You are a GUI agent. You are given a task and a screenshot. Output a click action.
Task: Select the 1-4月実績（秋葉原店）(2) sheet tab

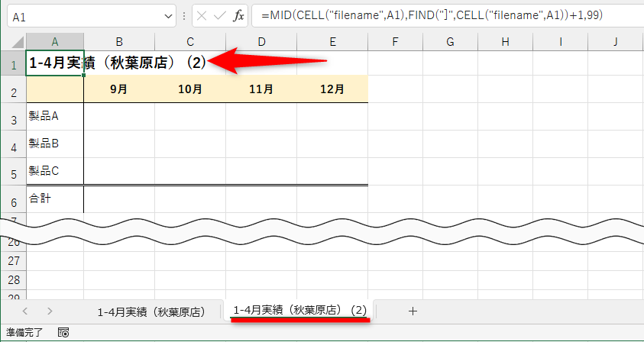[299, 311]
